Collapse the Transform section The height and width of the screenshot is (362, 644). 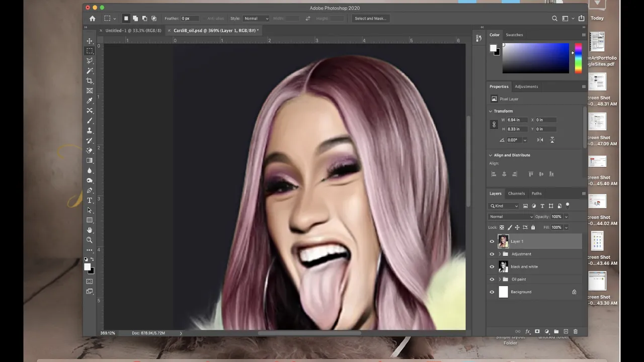pos(491,111)
